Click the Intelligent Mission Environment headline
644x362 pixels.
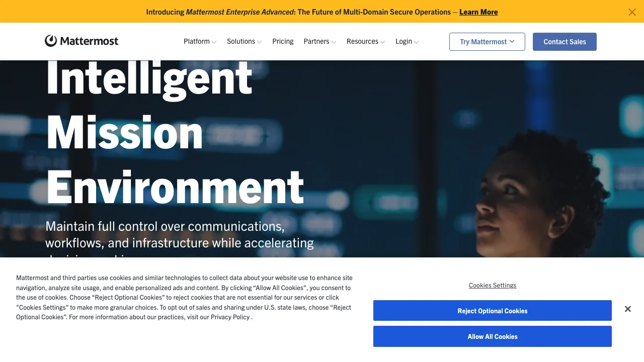(175, 132)
